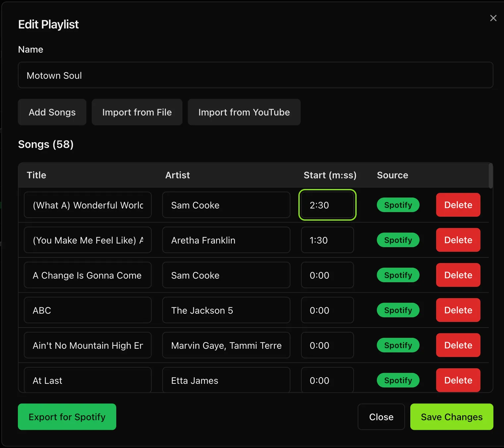Click Spotify badge on Aretha Franklin row
Image resolution: width=504 pixels, height=448 pixels.
click(x=398, y=240)
